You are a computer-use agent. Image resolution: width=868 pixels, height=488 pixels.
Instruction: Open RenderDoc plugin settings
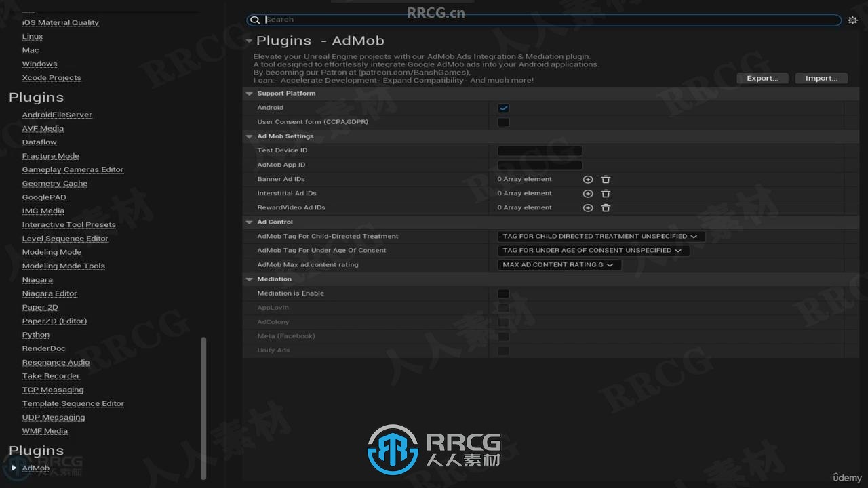pos(44,348)
